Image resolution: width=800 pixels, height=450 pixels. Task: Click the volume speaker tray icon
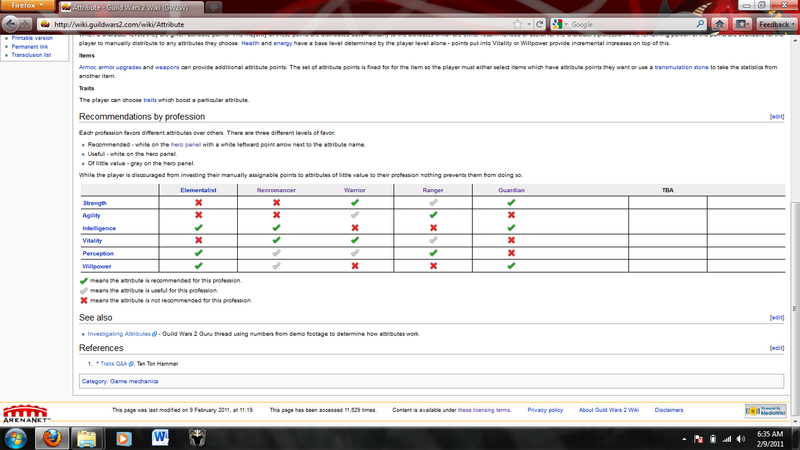pos(741,439)
